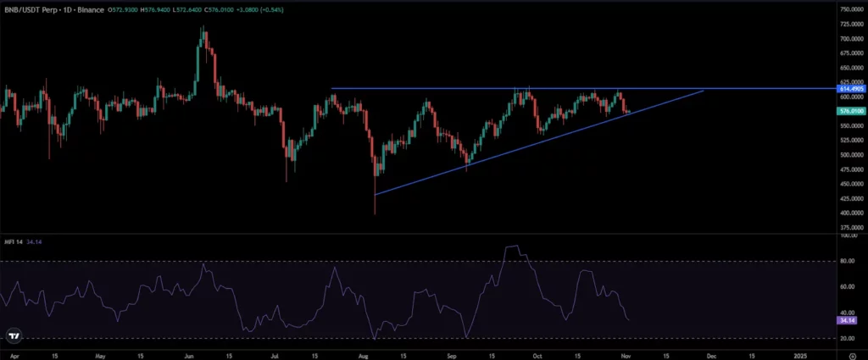Click the Sep label on time axis
This screenshot has width=868, height=360.
coord(452,356)
